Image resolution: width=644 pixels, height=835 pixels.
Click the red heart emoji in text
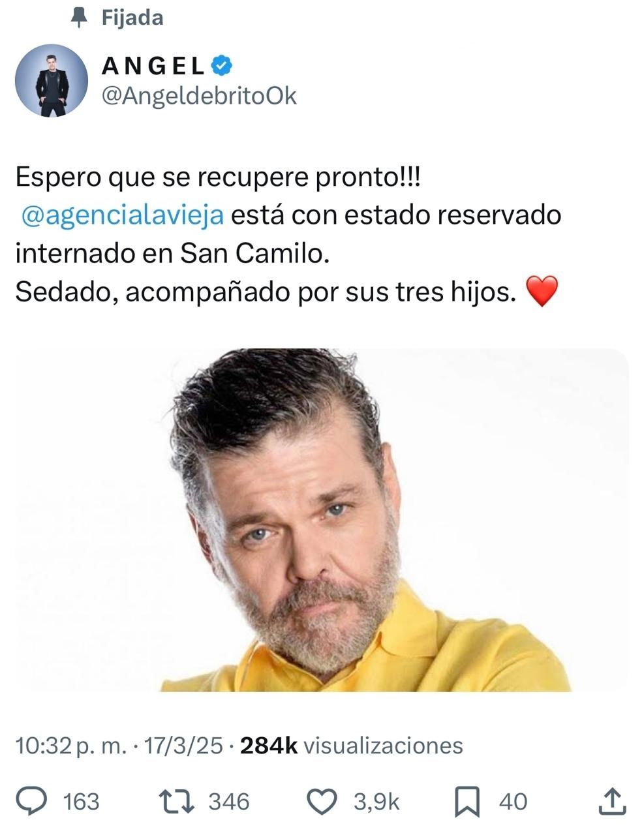click(542, 292)
